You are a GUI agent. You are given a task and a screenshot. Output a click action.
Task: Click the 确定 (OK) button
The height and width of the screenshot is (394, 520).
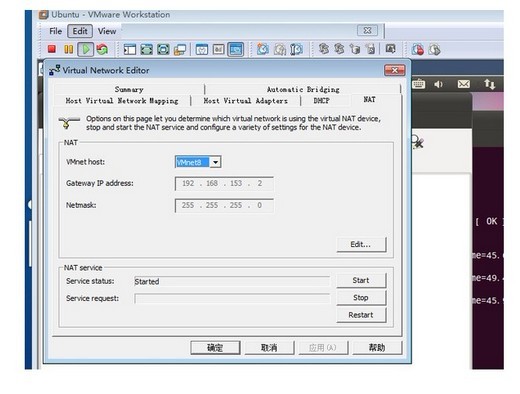click(215, 348)
